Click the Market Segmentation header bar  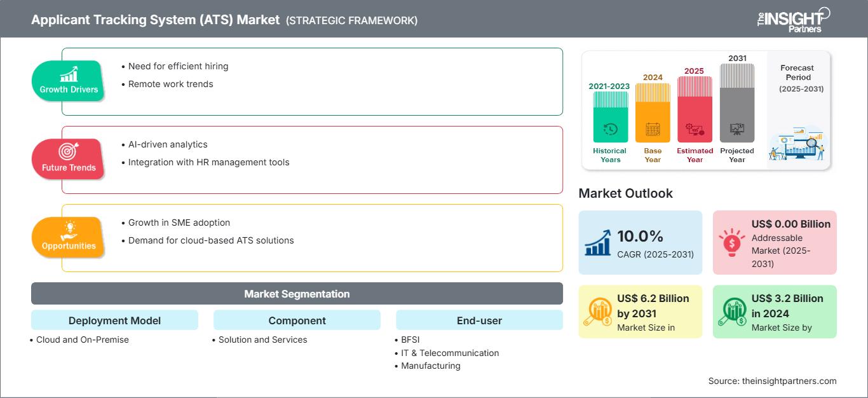point(297,294)
